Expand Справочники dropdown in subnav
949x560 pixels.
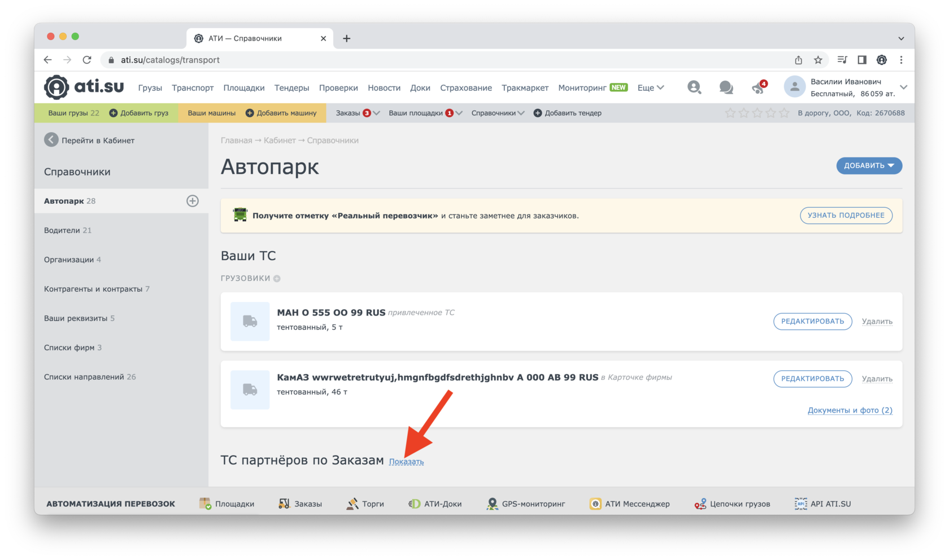[498, 113]
